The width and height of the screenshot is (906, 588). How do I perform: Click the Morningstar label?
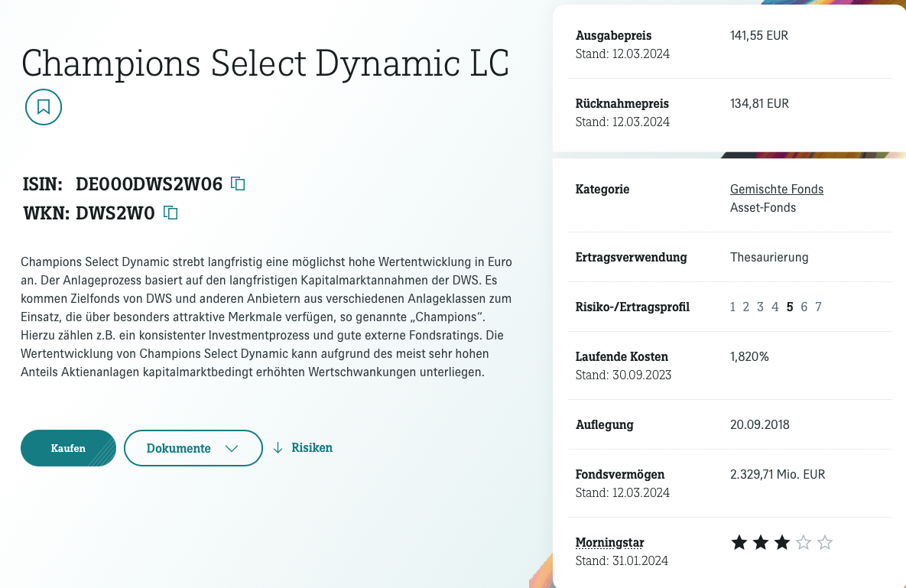click(x=609, y=542)
